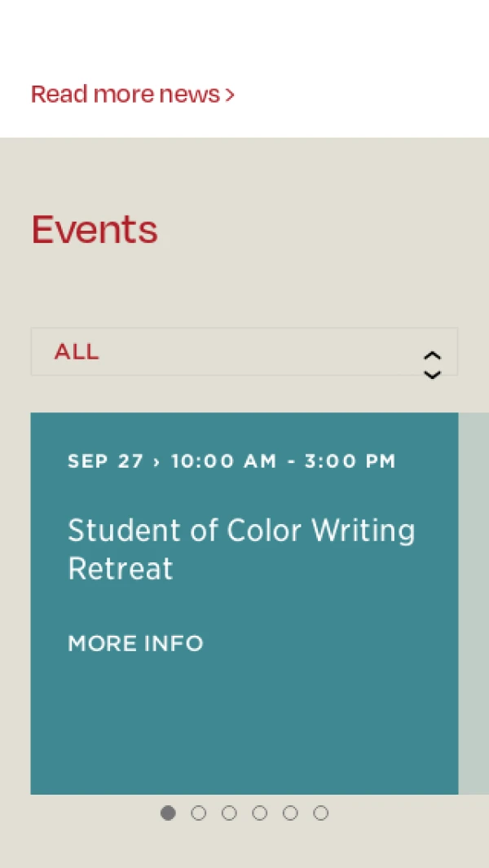Jump to the second carousel dot
Screen dimensions: 489x868
[x=198, y=813]
